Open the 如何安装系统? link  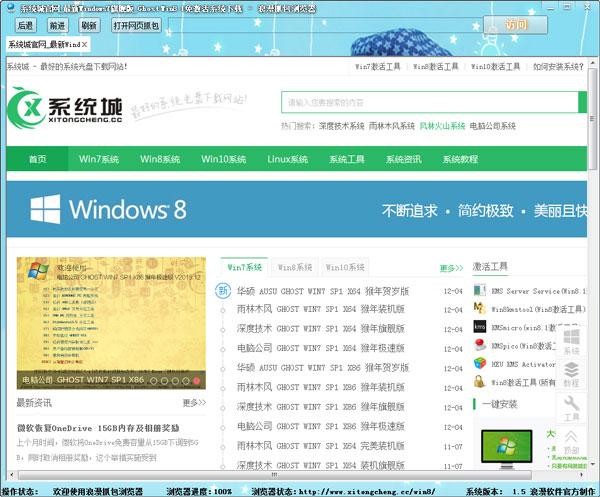coord(558,67)
